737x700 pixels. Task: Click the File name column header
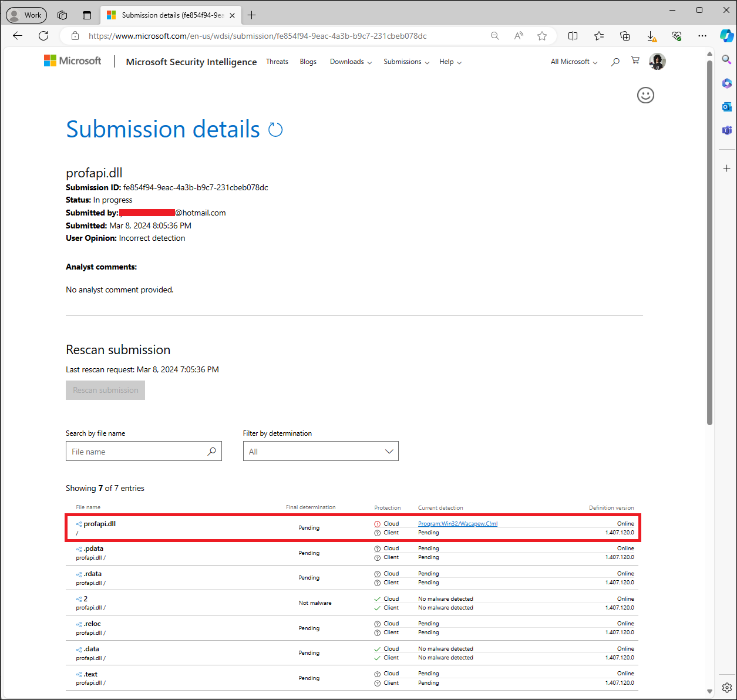[88, 507]
